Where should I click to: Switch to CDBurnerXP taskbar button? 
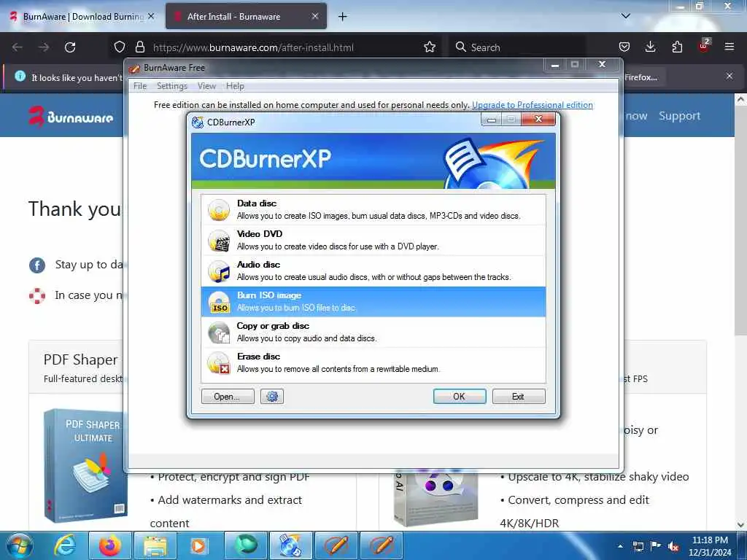click(x=290, y=545)
